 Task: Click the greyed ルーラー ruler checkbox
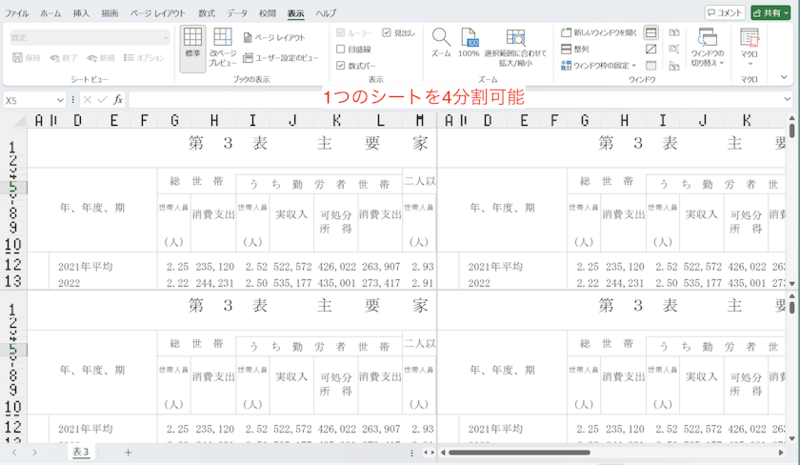[x=341, y=33]
